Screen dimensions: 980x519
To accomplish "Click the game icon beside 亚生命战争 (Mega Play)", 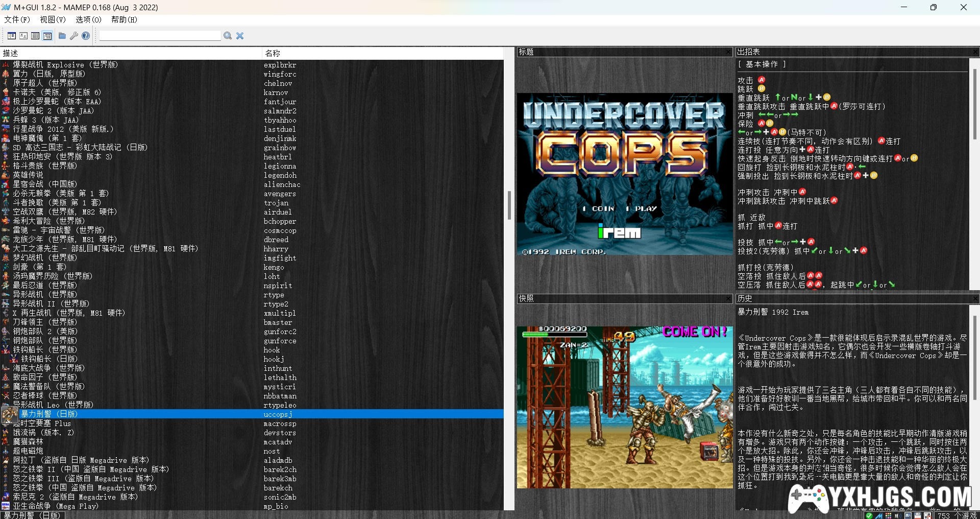I will [x=6, y=506].
